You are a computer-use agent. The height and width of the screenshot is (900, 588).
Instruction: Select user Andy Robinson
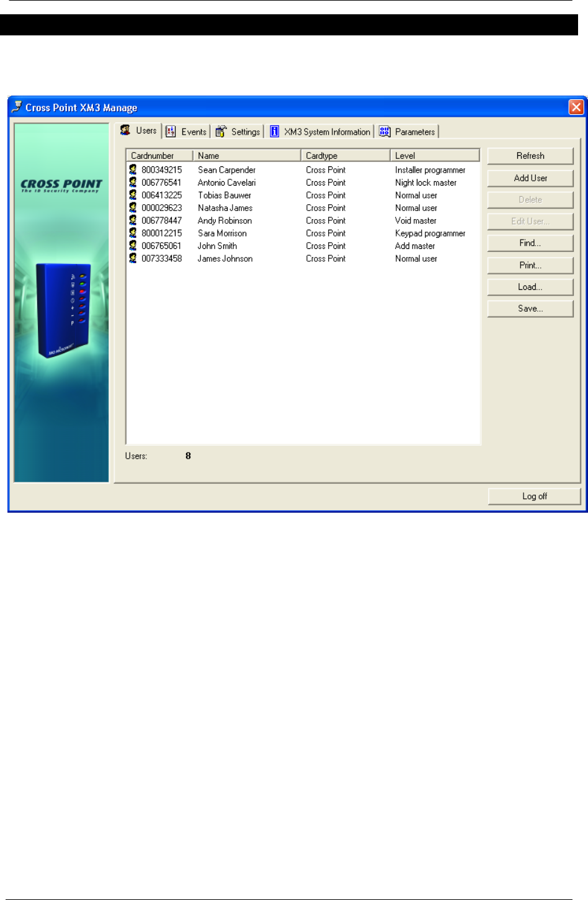(225, 221)
